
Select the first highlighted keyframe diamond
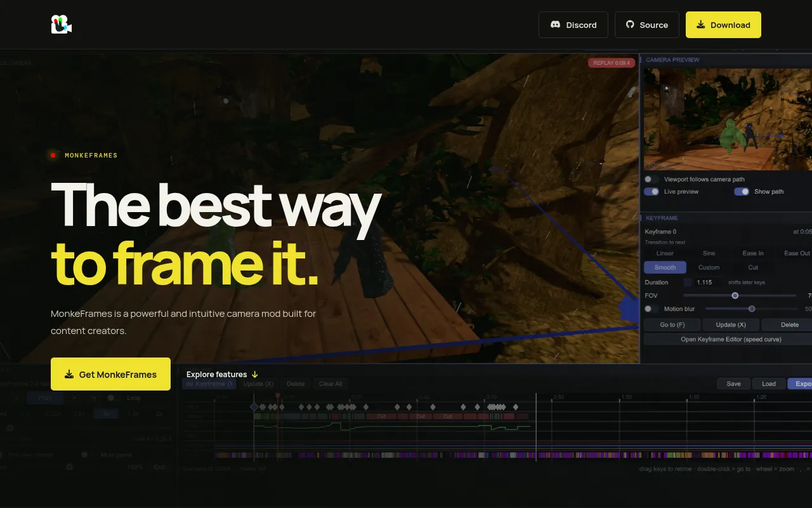pyautogui.click(x=254, y=406)
